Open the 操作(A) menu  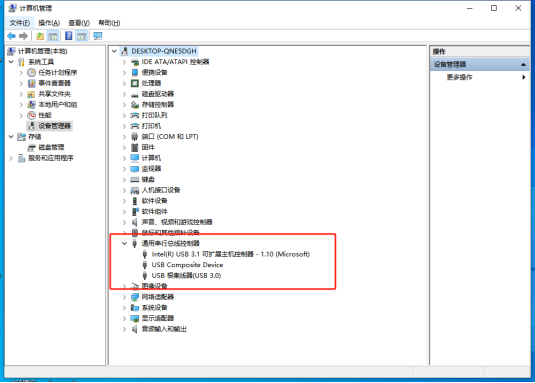(49, 23)
